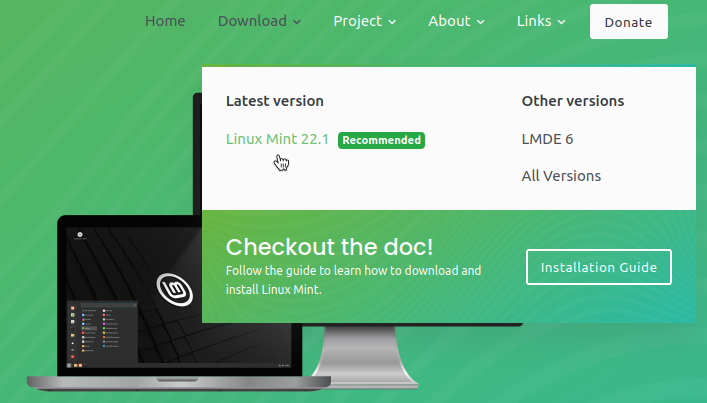Expand the Links chevron arrow
The image size is (707, 403).
click(561, 22)
